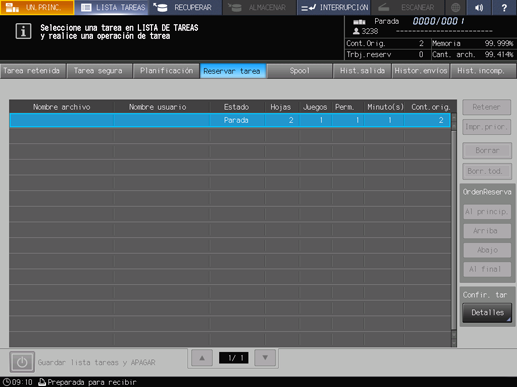Move job with Al princip. button
The image size is (517, 387).
point(487,212)
